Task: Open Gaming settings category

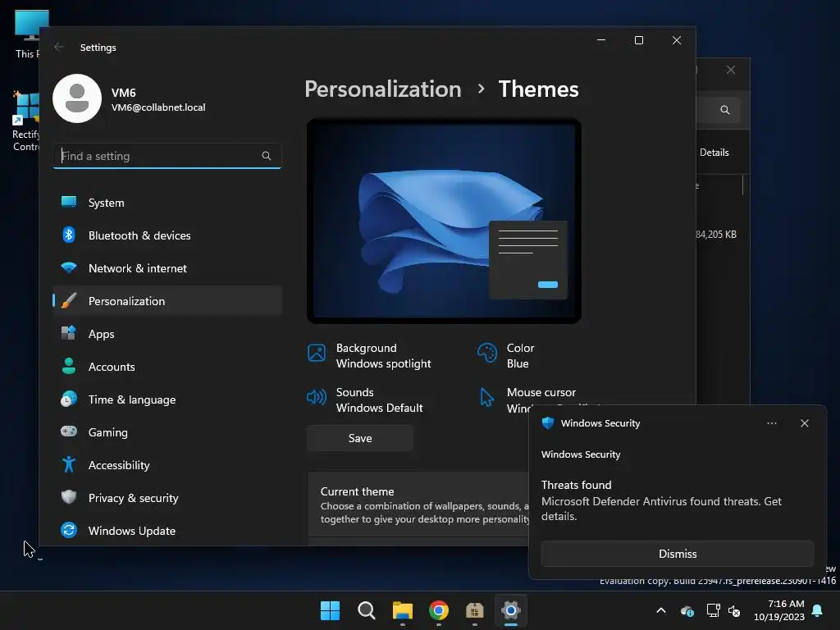Action: [x=167, y=431]
